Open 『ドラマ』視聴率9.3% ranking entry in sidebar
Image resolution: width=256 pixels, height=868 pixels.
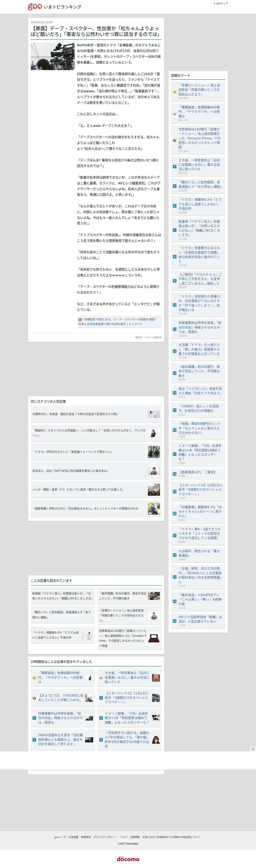pyautogui.click(x=200, y=204)
